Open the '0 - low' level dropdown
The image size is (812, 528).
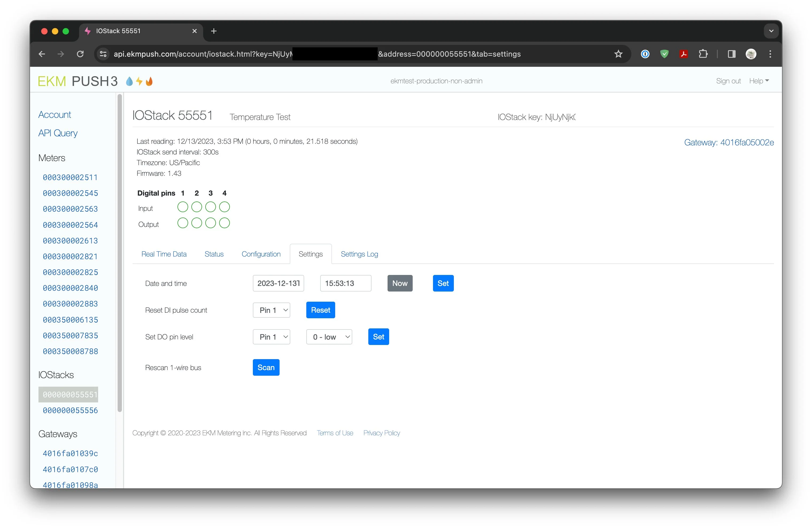click(329, 337)
